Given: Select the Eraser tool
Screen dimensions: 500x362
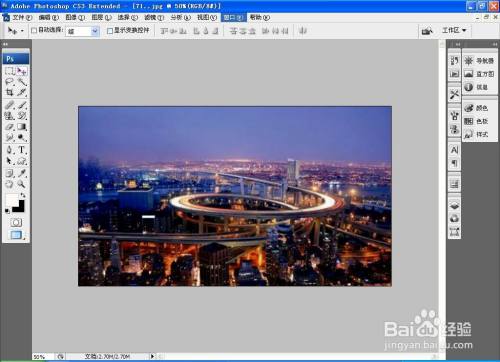Looking at the screenshot, I should 9,127.
